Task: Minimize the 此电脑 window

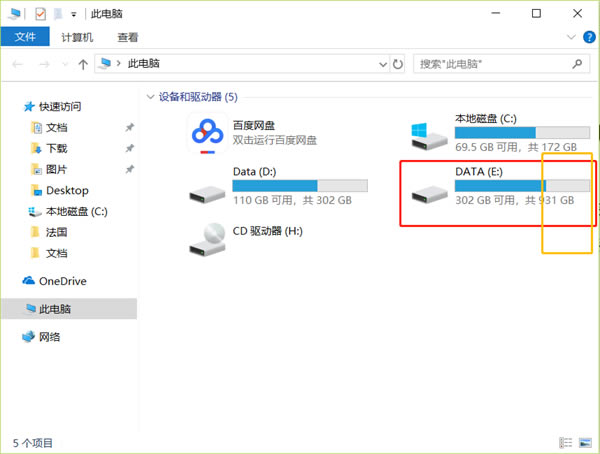Action: point(496,13)
